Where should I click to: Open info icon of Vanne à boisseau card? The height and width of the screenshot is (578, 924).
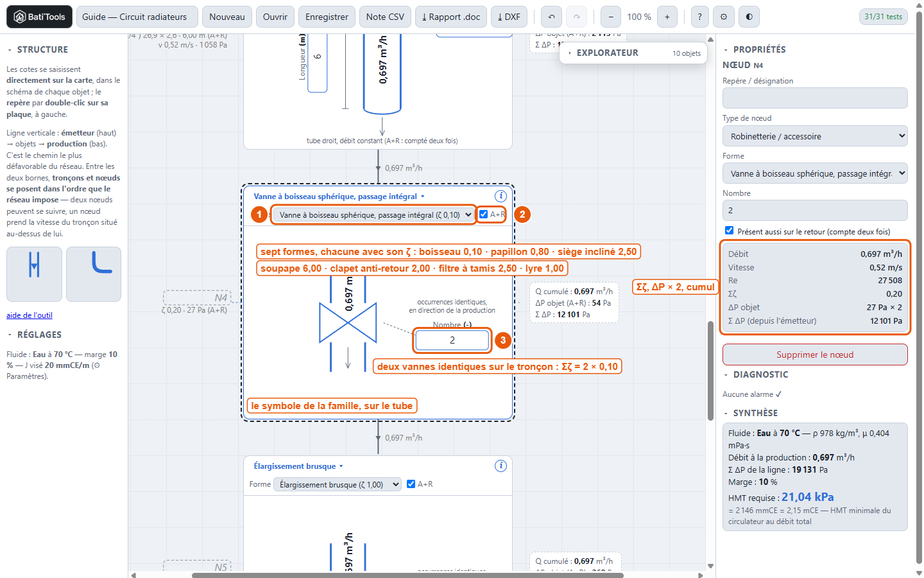501,196
